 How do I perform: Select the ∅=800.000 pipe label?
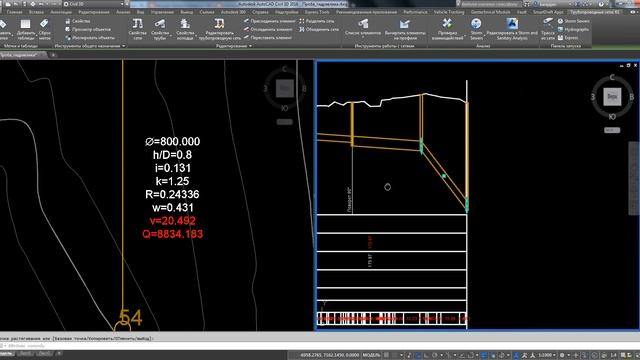173,141
